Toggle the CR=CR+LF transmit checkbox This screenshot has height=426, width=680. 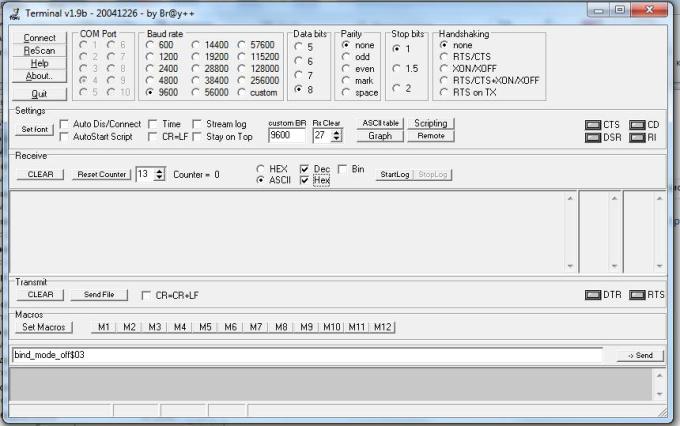pos(146,295)
